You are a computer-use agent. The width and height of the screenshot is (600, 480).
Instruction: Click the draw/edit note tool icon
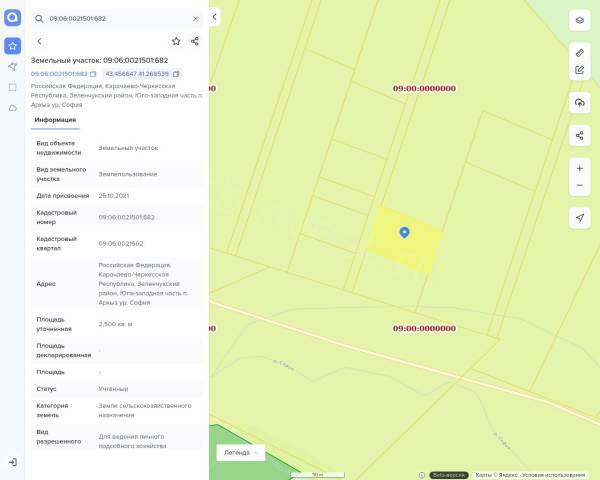click(580, 70)
